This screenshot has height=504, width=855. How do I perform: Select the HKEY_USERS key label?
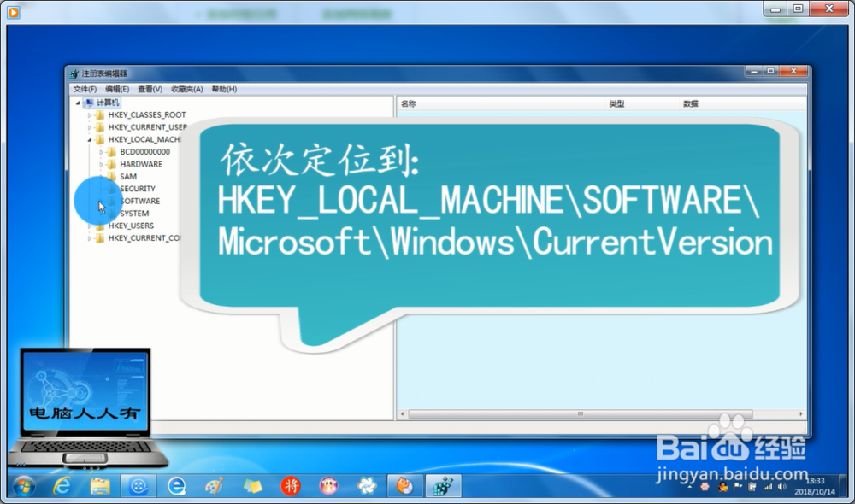click(x=131, y=226)
